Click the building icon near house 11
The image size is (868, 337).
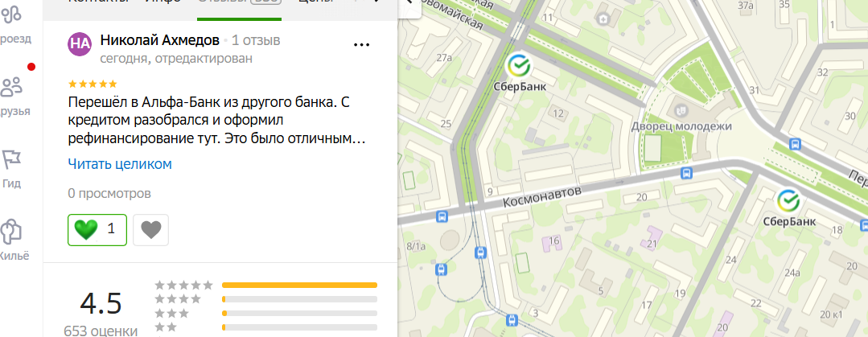[x=604, y=20]
